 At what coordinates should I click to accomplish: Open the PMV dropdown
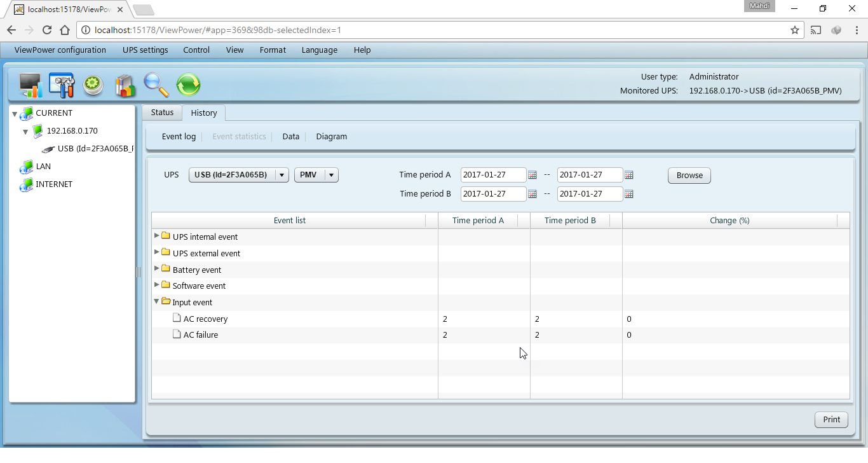tap(331, 175)
